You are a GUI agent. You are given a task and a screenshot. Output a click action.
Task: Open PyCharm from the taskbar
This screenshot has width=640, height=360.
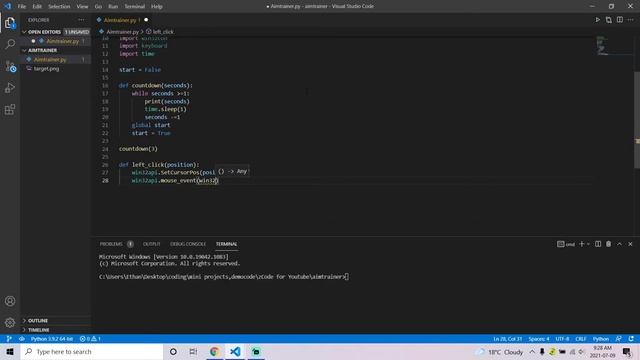pos(256,351)
